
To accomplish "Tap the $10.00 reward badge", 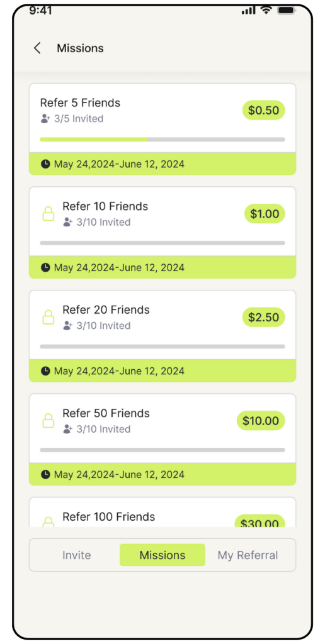I will click(x=261, y=421).
